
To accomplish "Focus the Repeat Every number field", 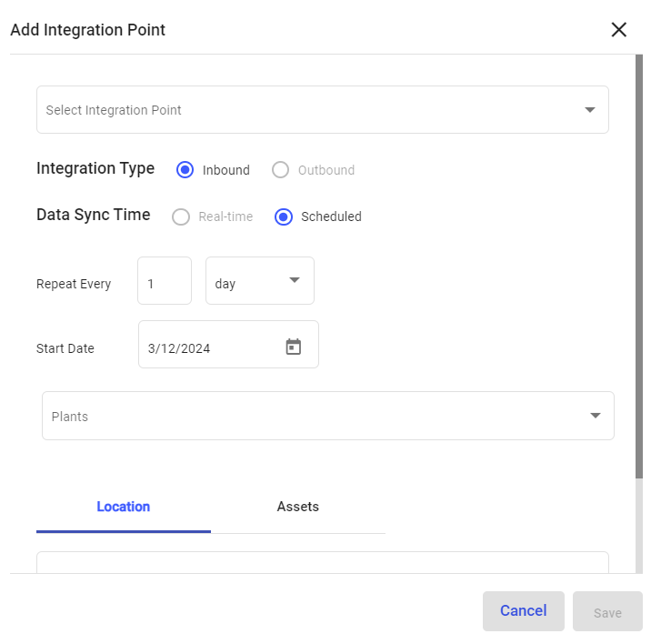I will (x=164, y=281).
